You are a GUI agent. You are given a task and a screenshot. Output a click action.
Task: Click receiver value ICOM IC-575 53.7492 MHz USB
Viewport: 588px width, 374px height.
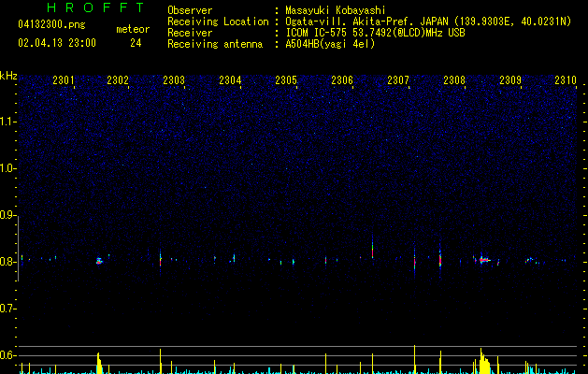point(375,33)
